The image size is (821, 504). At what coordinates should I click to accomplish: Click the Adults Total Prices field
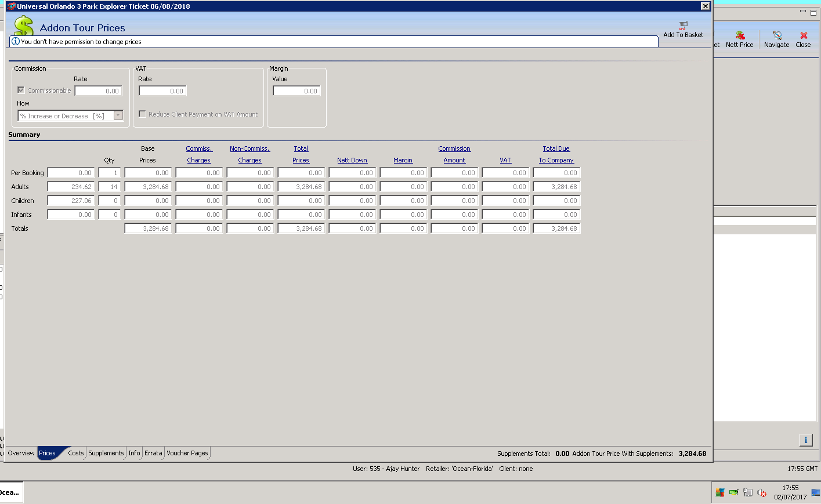point(301,187)
